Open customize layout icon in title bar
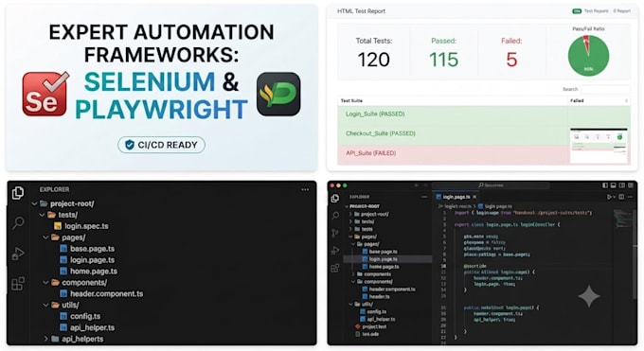644x351 pixels. pyautogui.click(x=631, y=185)
